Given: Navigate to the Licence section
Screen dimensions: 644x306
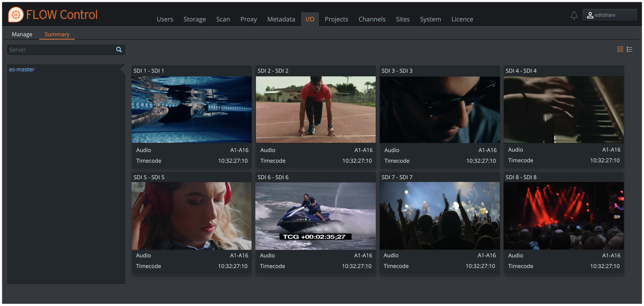Looking at the screenshot, I should tap(462, 19).
